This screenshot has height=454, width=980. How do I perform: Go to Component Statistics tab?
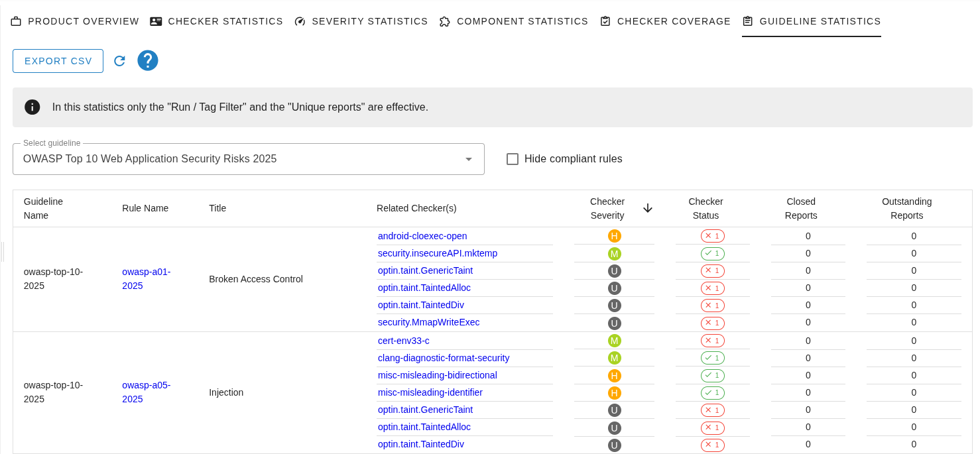pos(514,21)
